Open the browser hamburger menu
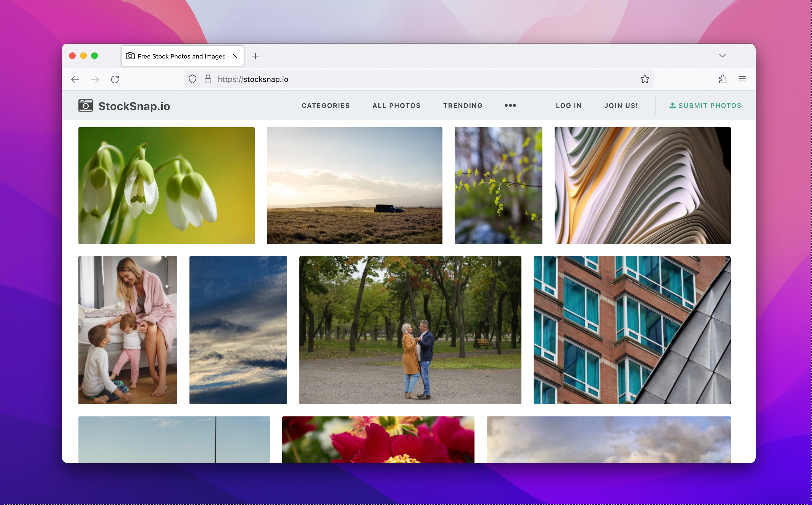The width and height of the screenshot is (812, 505). (742, 79)
